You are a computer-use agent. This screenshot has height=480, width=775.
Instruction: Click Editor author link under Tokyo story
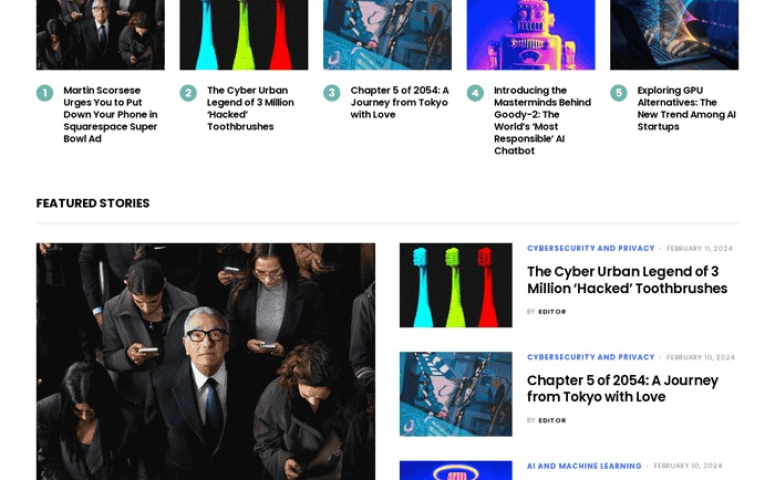pyautogui.click(x=552, y=420)
